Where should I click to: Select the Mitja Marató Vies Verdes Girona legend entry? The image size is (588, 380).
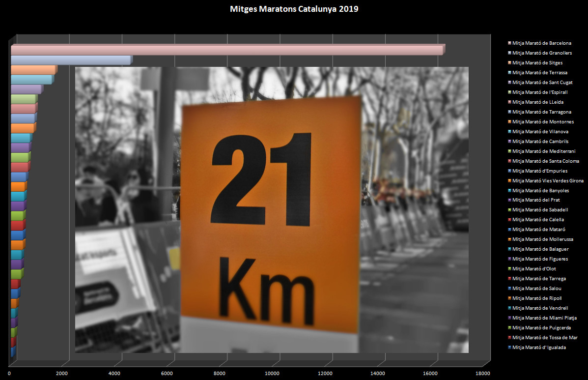pyautogui.click(x=548, y=180)
